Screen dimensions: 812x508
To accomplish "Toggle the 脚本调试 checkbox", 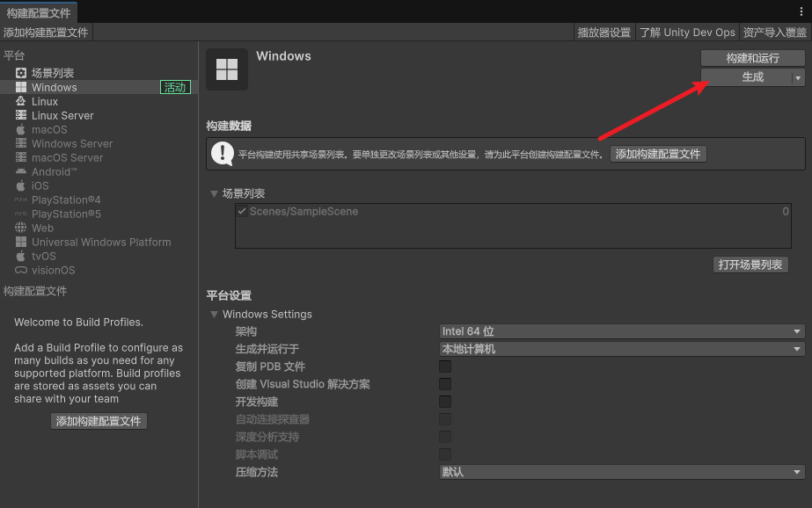I will pyautogui.click(x=445, y=454).
